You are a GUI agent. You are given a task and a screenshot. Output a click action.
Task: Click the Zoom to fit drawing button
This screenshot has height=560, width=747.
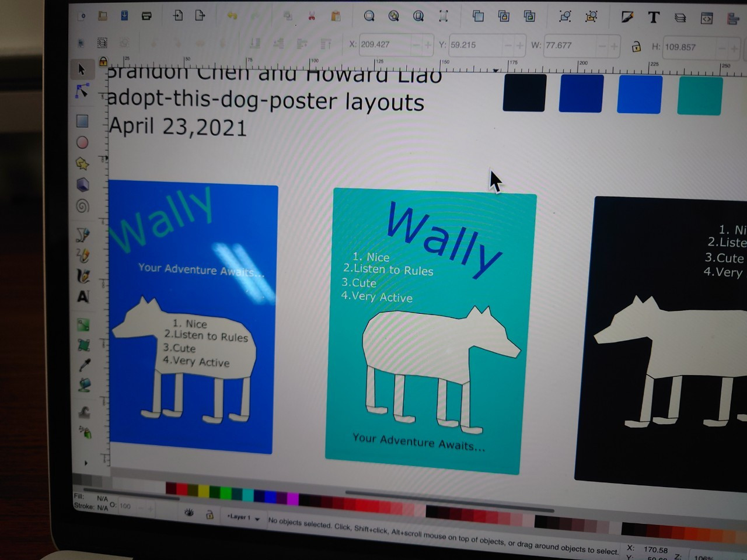point(394,16)
